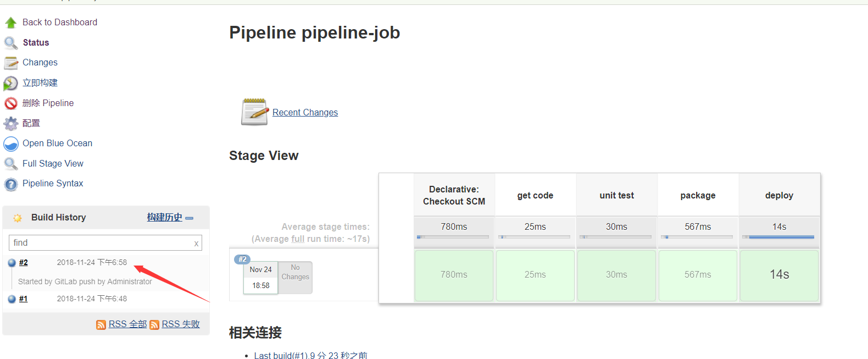Open RSS 失败 feed link

coord(181,324)
